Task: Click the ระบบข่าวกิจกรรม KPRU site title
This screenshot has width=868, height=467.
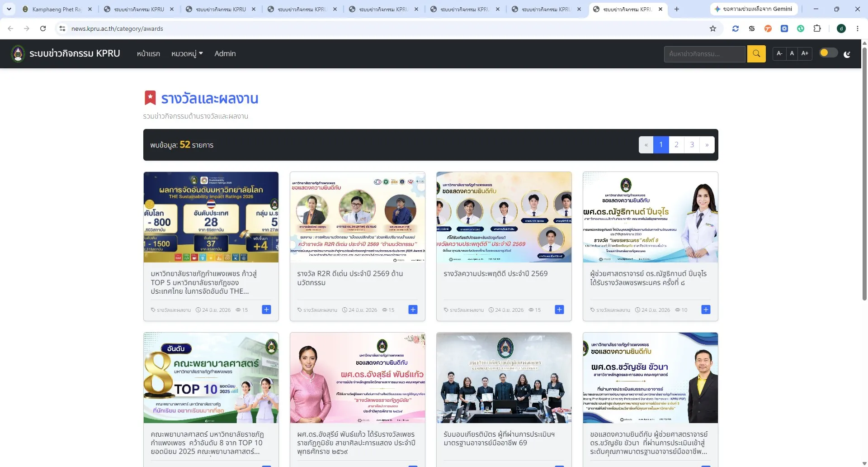Action: 75,53
